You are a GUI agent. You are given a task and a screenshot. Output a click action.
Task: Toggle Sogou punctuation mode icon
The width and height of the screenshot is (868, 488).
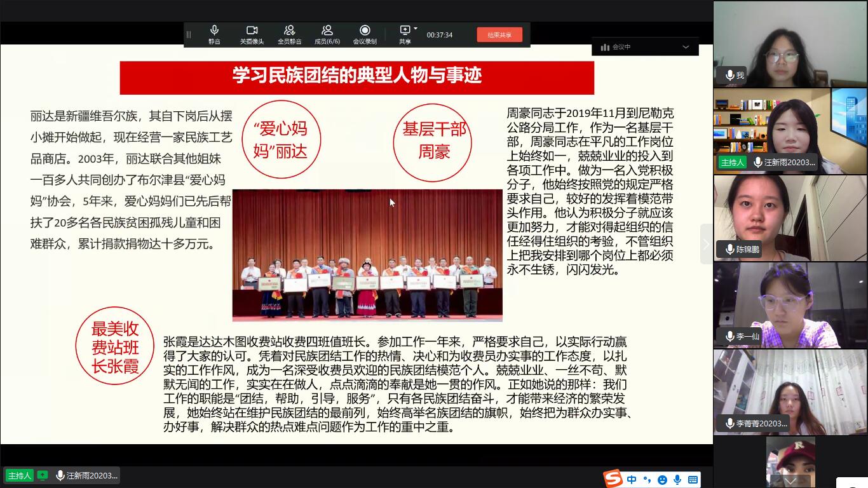point(647,480)
